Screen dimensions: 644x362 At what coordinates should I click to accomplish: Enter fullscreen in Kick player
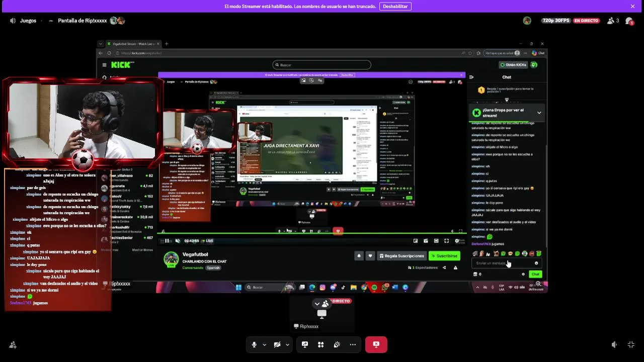[446, 241]
